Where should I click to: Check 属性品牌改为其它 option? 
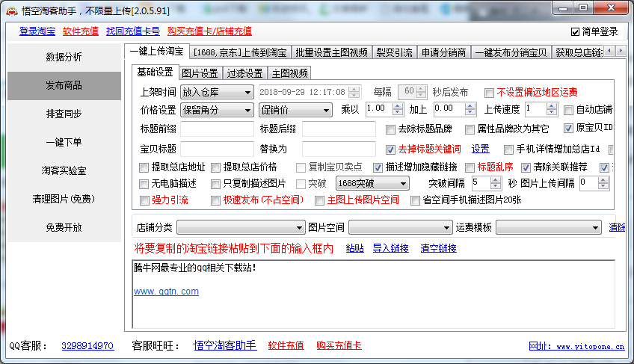pyautogui.click(x=470, y=129)
